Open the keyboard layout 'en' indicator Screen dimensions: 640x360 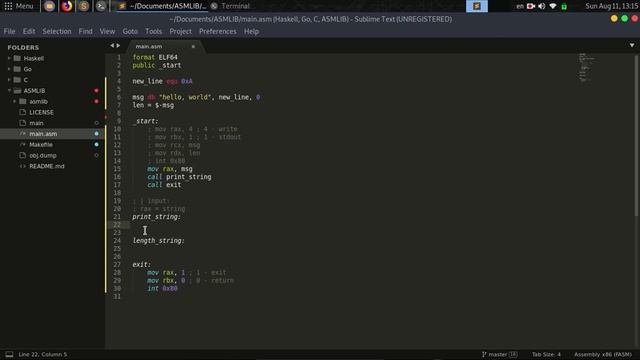pyautogui.click(x=520, y=6)
